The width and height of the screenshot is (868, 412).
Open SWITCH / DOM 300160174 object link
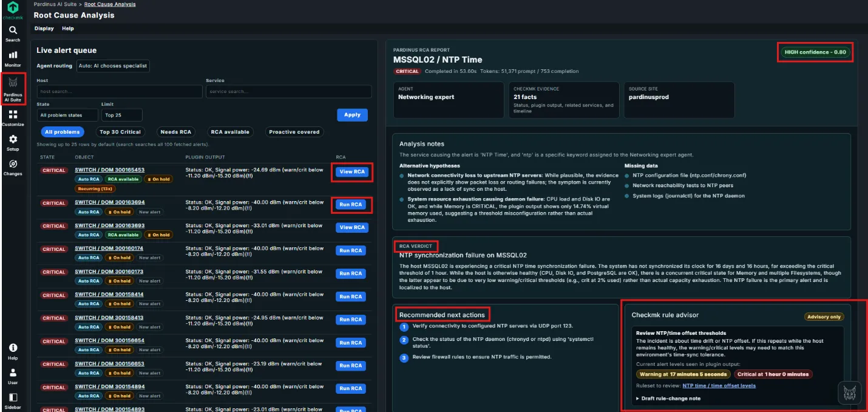109,249
